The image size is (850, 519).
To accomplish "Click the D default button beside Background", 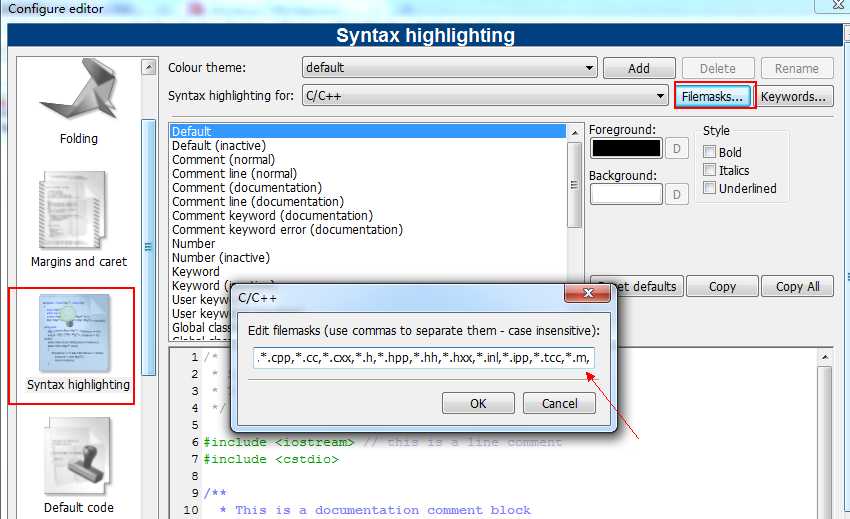I will [x=677, y=194].
